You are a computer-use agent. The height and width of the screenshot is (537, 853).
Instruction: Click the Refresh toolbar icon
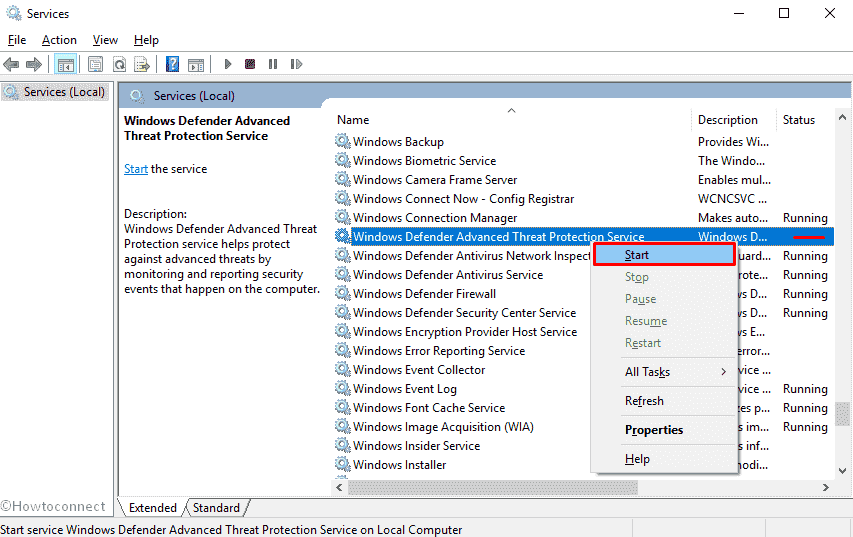(119, 65)
